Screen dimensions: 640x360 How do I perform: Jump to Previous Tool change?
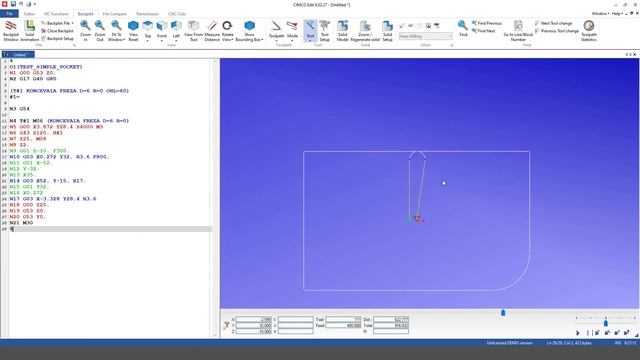coord(557,31)
